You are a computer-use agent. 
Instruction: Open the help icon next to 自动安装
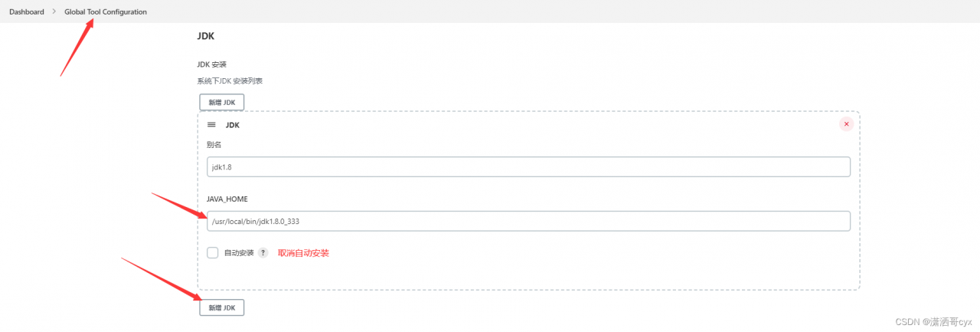[263, 253]
